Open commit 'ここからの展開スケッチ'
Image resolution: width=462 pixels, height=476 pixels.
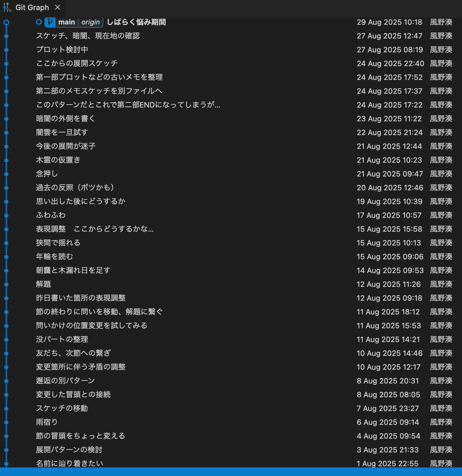(x=77, y=64)
